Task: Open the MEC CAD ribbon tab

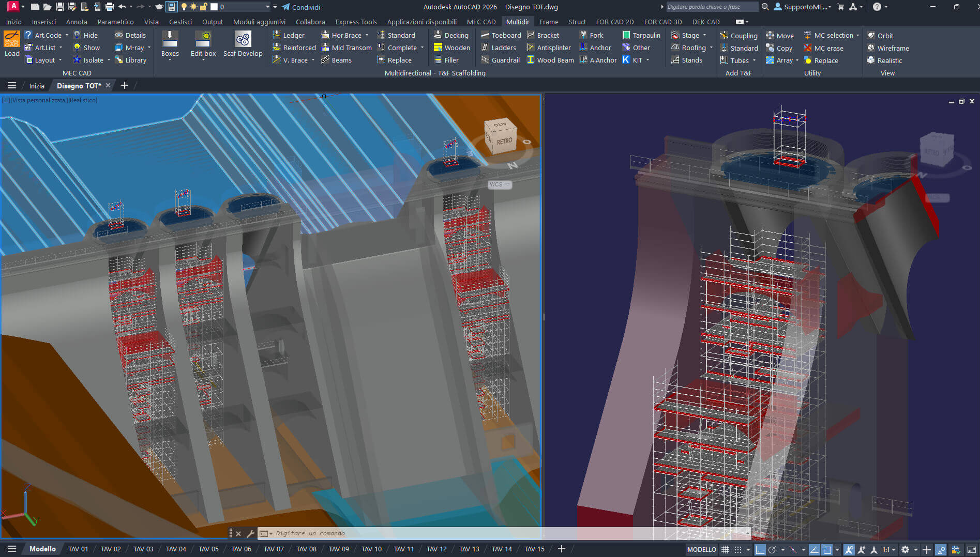Action: coord(481,22)
